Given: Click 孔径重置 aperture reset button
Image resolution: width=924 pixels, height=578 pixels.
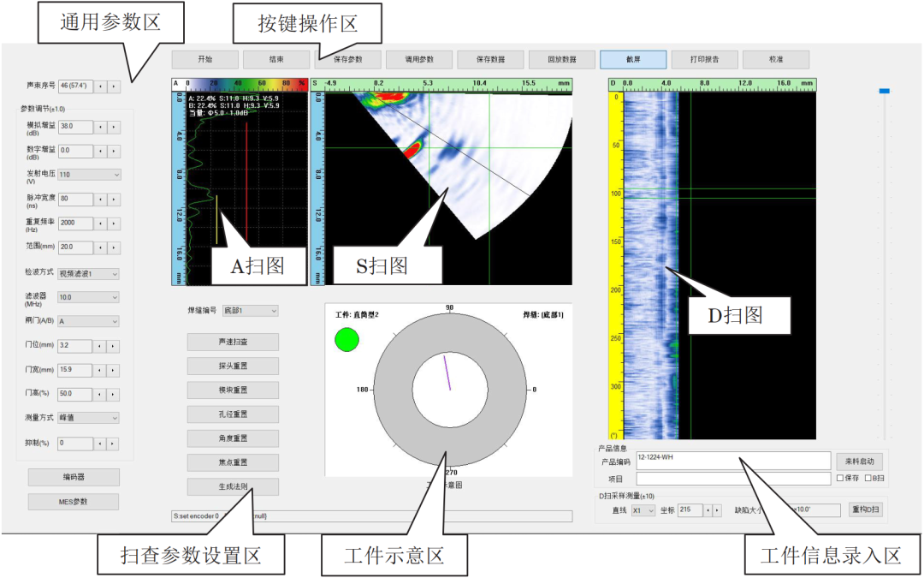Looking at the screenshot, I should [233, 414].
